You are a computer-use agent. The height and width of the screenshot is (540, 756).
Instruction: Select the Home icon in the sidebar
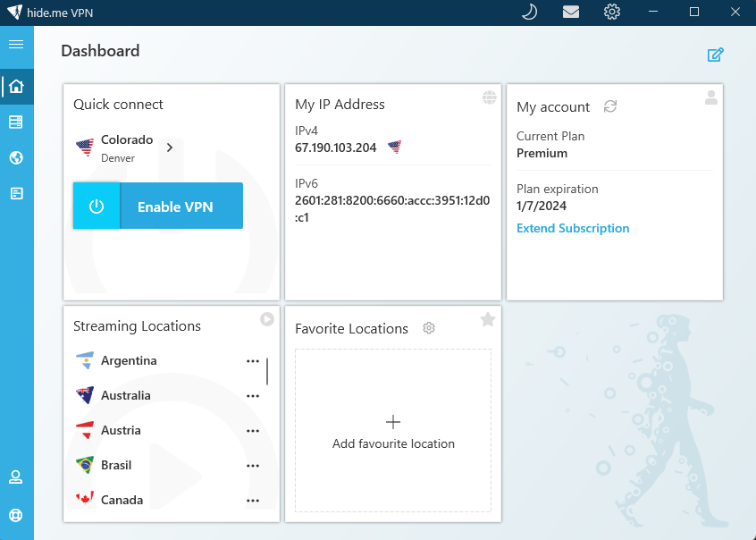pos(16,87)
